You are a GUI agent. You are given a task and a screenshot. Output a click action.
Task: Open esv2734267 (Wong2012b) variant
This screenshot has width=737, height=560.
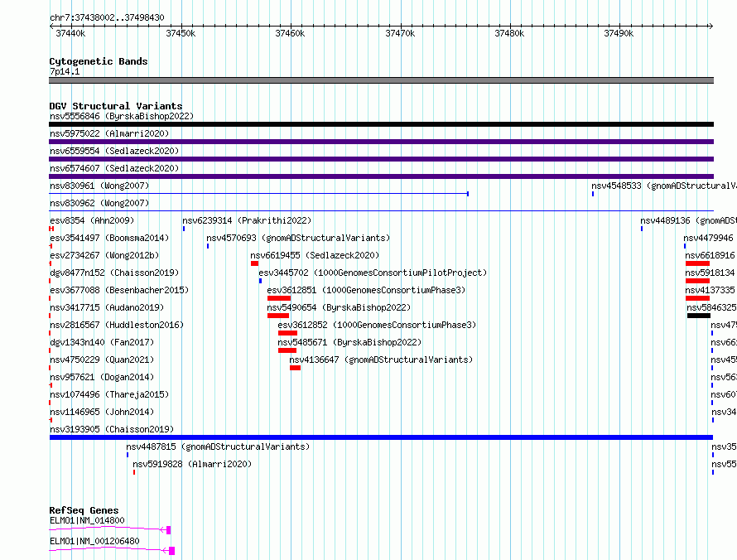tap(104, 255)
